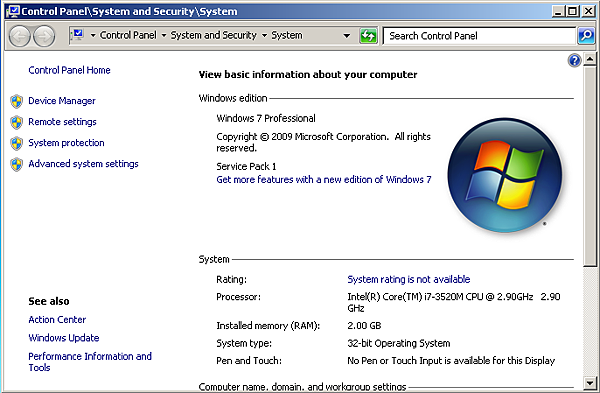600x393 pixels.
Task: Minimize the System window
Action: click(558, 11)
